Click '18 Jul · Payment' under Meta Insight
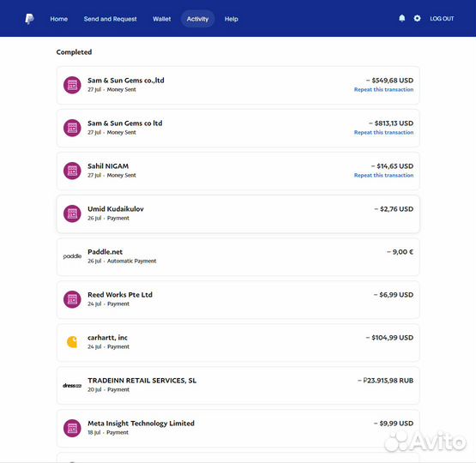476x463 pixels. point(108,432)
